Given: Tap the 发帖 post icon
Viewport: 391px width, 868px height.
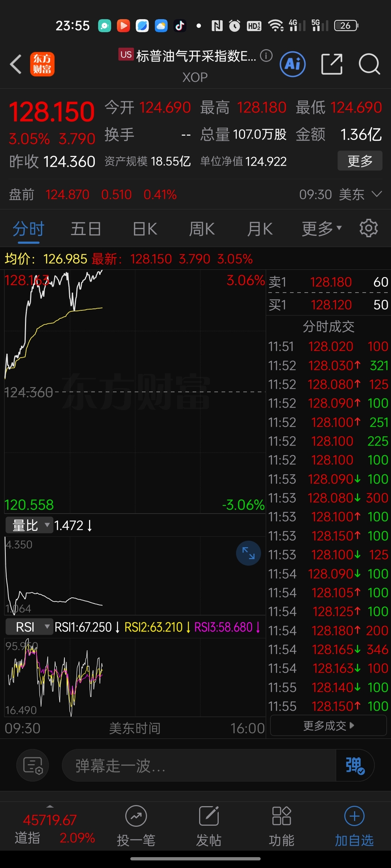Looking at the screenshot, I should 209,827.
